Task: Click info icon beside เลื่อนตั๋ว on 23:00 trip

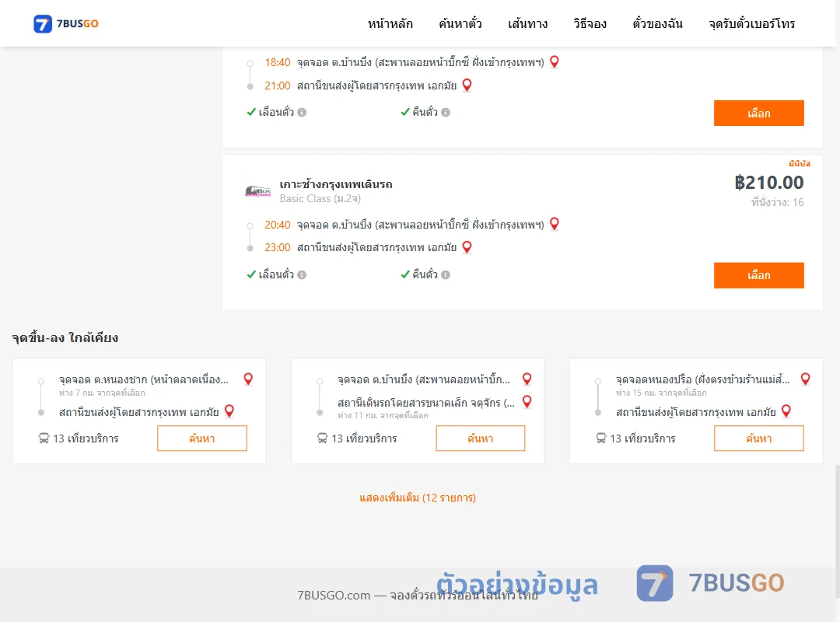Action: [x=302, y=274]
